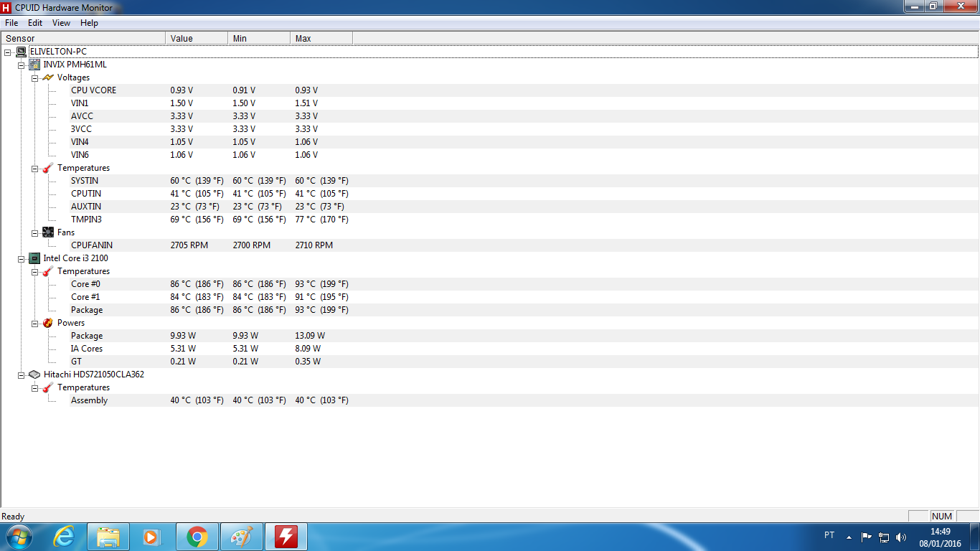This screenshot has width=980, height=551.
Task: Collapse the ELIVELTON-PC root node
Action: (x=7, y=52)
